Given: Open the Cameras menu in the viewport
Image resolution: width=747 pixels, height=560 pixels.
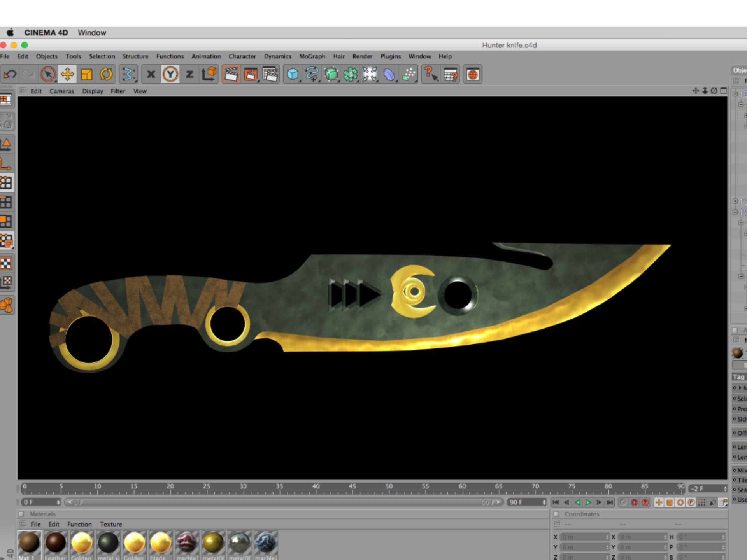Looking at the screenshot, I should coord(61,91).
